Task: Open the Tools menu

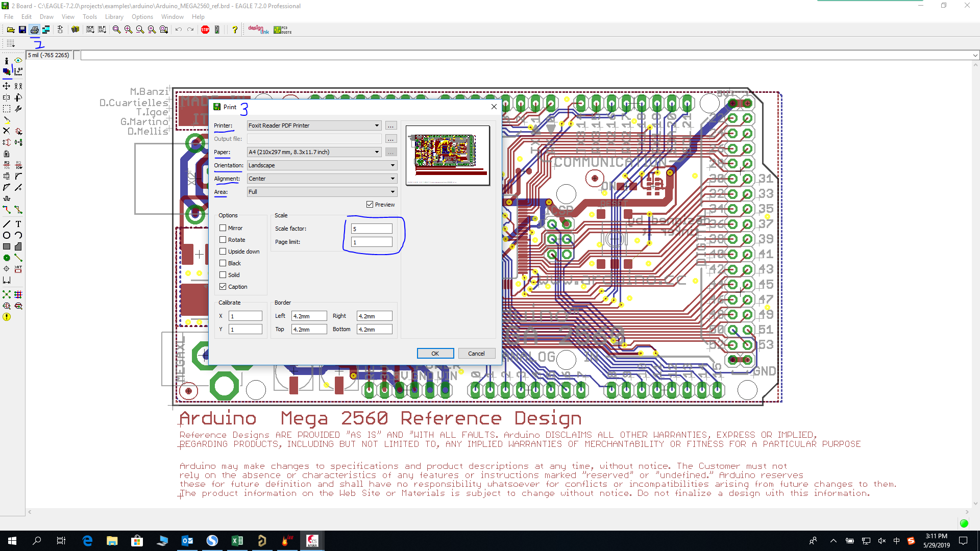Action: point(90,17)
